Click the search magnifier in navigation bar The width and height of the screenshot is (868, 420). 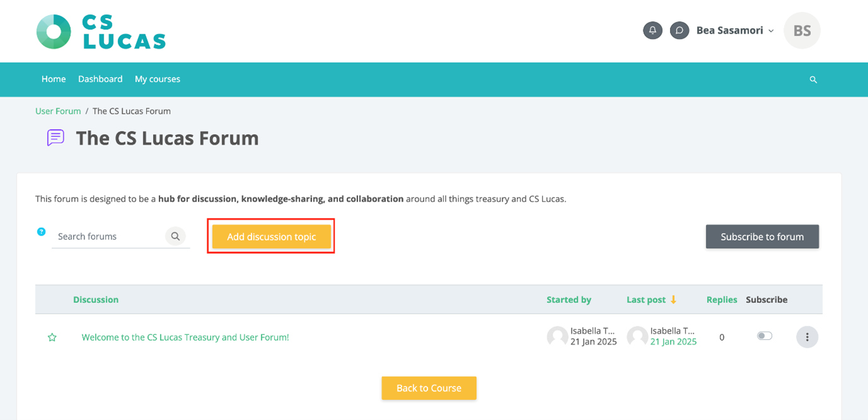813,79
